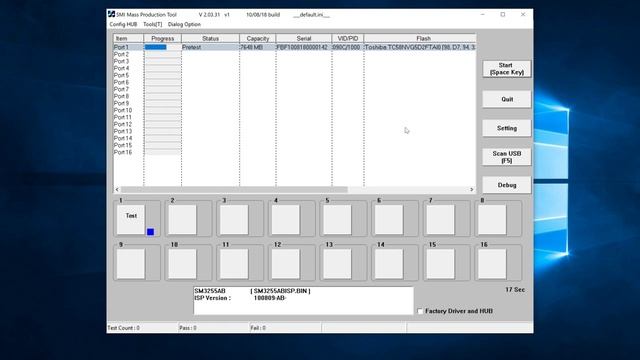Click the slot 12 box
This screenshot has width=640, height=360.
(x=286, y=264)
